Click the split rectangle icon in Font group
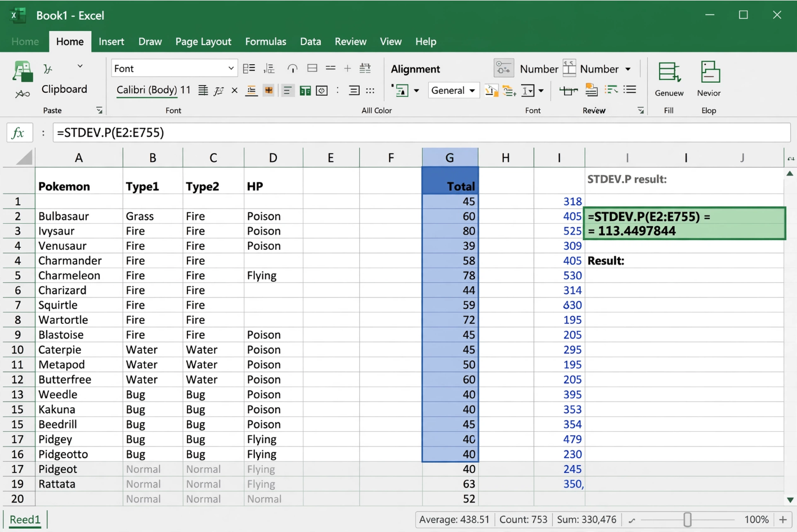 point(312,69)
